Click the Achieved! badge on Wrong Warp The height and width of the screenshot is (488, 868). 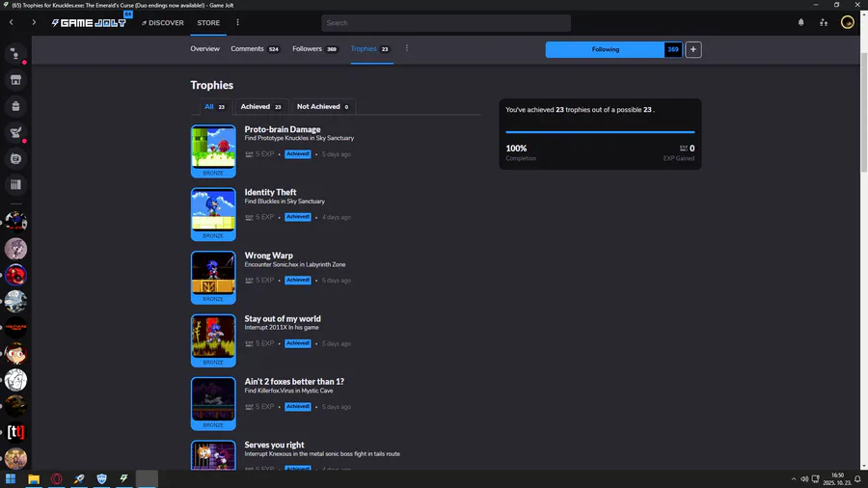click(x=298, y=280)
